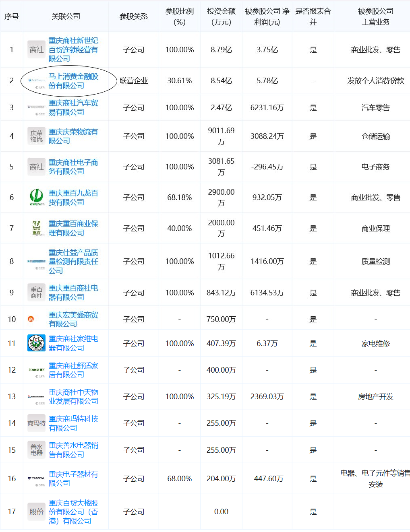410x532 pixels.
Task: Click the 关联公司 column header
Action: (x=66, y=16)
